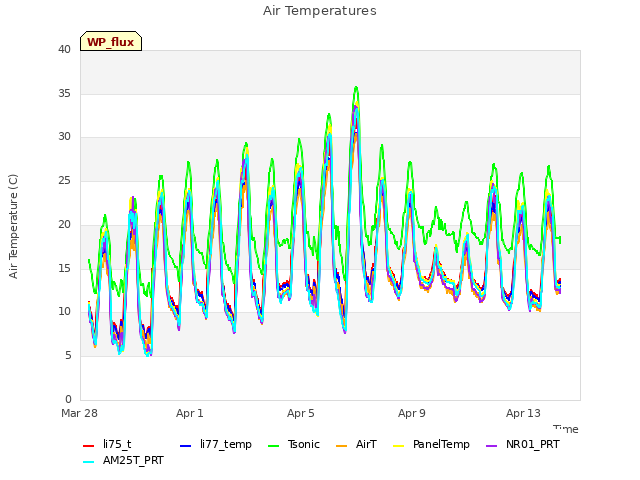The height and width of the screenshot is (480, 640).
Task: Click the 10 y-axis tick label
Action: tap(64, 311)
